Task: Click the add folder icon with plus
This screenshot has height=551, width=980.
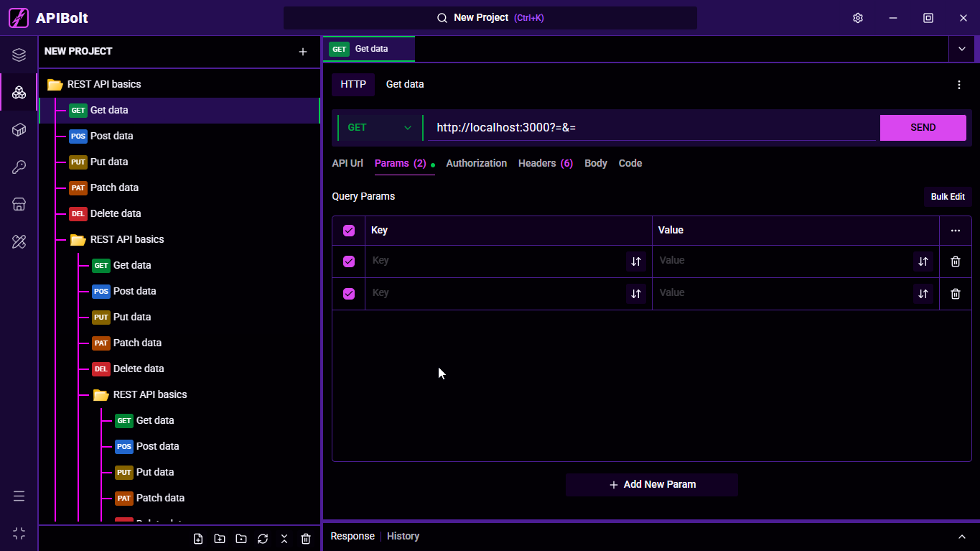Action: (x=220, y=539)
